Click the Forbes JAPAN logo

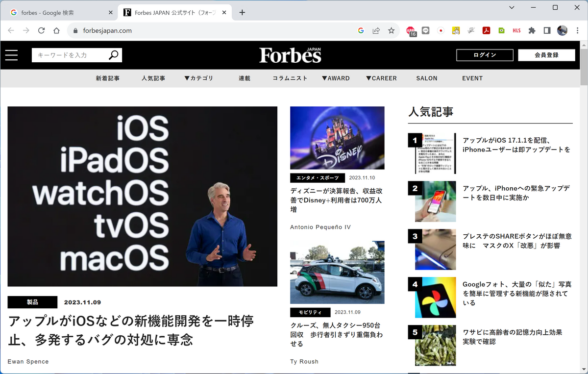click(290, 55)
